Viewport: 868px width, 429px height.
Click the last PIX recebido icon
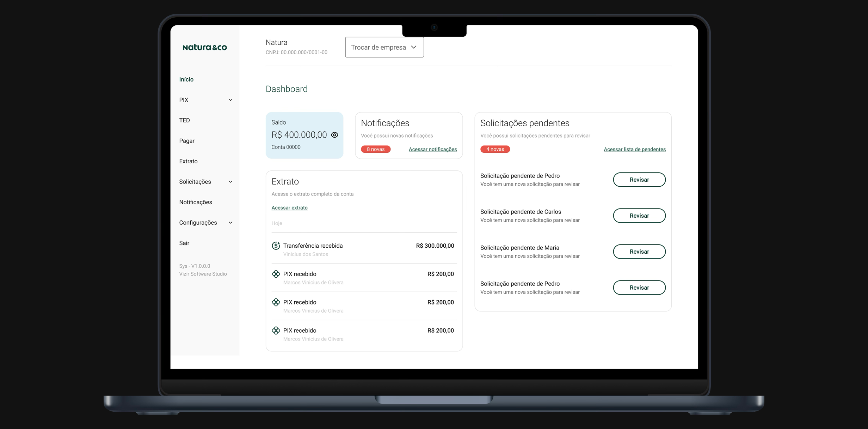tap(276, 330)
